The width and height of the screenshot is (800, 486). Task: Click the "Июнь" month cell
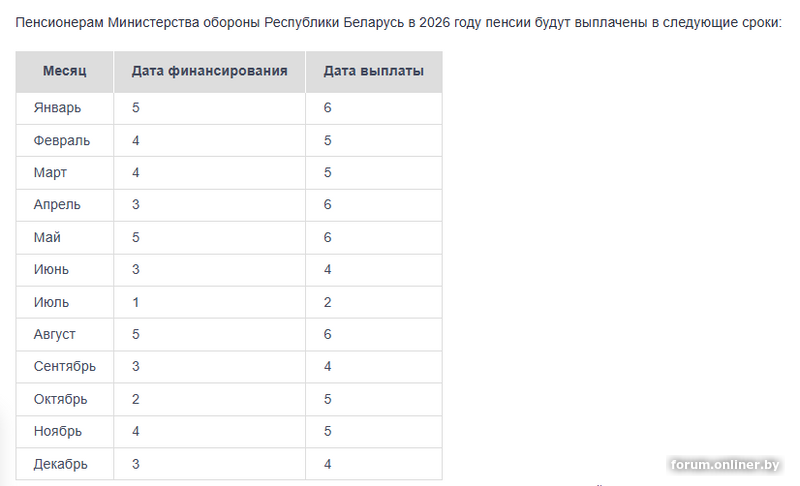(x=51, y=270)
